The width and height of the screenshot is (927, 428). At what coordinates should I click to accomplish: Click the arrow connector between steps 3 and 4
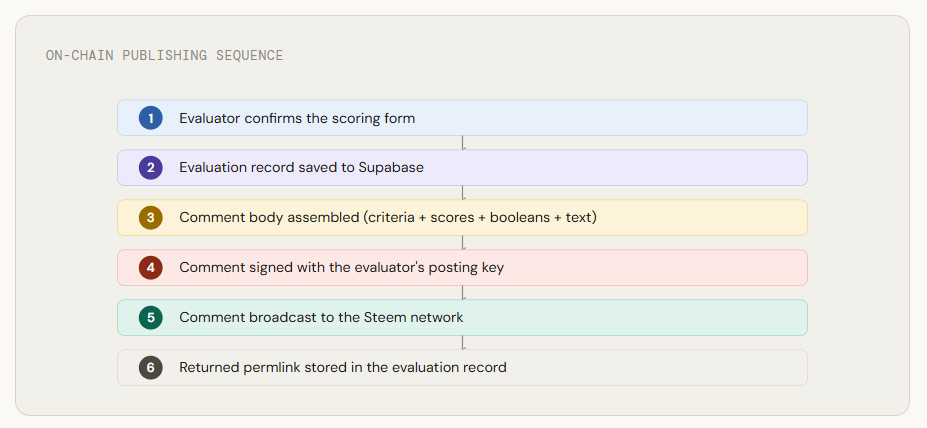[x=462, y=242]
